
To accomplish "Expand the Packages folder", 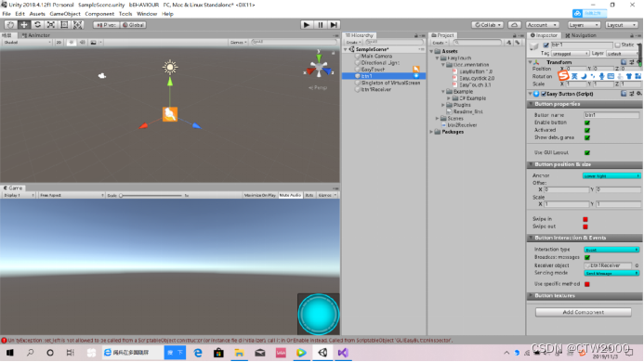I will click(432, 132).
